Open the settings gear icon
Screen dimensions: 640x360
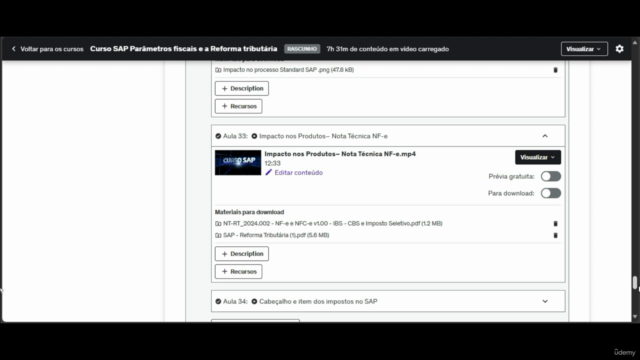[619, 49]
